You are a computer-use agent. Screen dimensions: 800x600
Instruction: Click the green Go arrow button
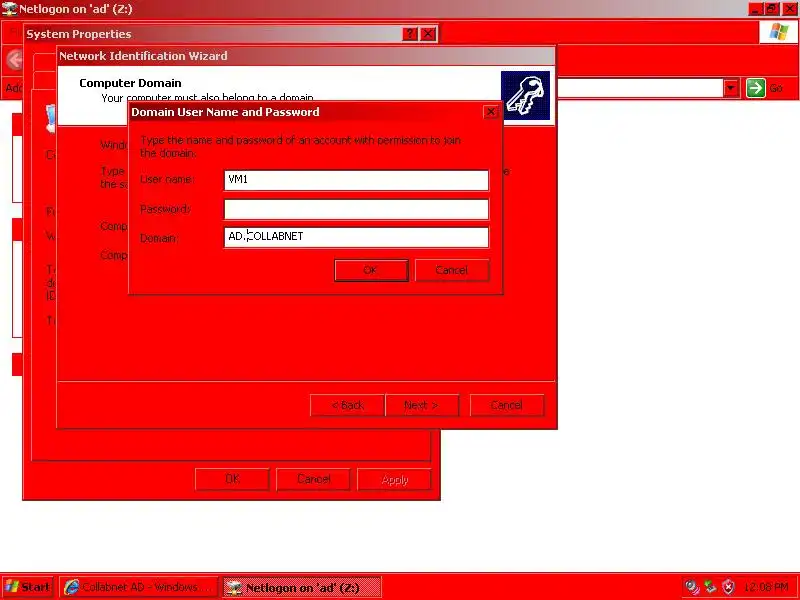(756, 88)
